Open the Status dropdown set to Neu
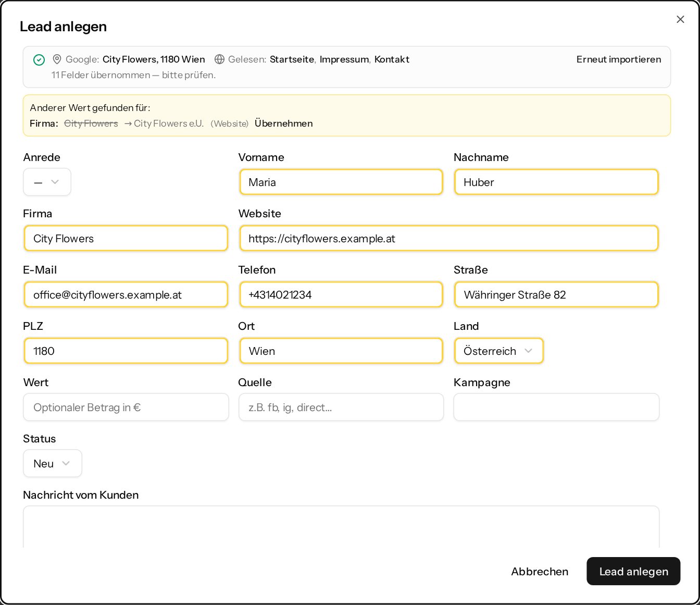700x605 pixels. (x=53, y=463)
